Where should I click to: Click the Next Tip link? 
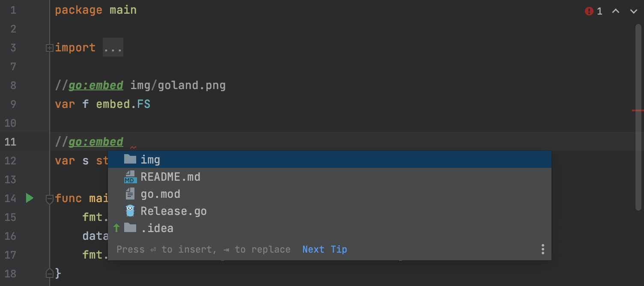point(325,249)
